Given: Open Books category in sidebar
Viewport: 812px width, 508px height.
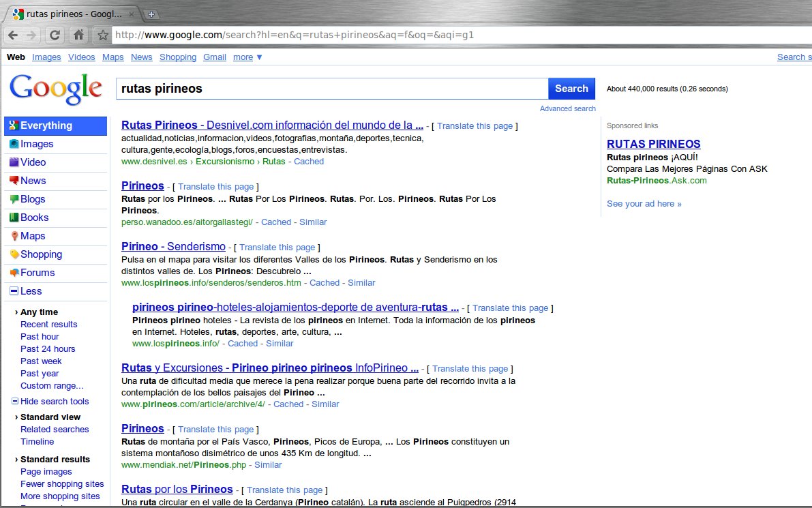Looking at the screenshot, I should [34, 218].
